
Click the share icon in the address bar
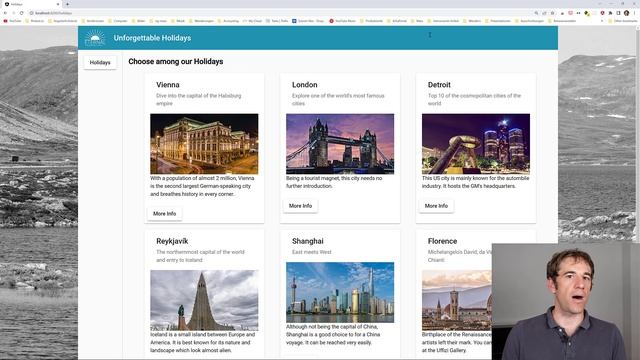coord(544,13)
